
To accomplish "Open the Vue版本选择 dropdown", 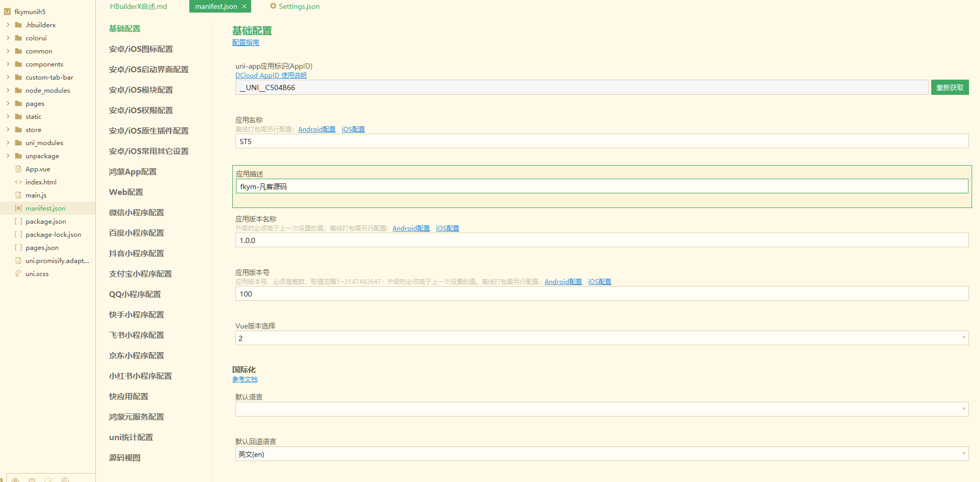I will click(x=964, y=338).
